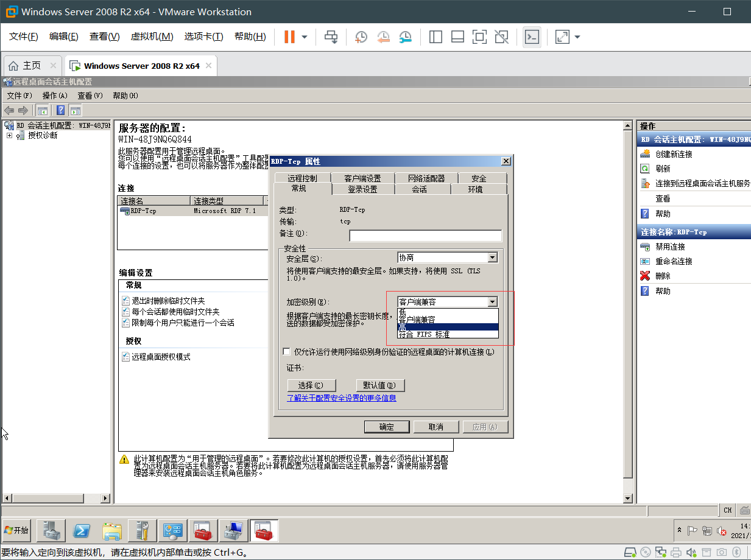Click the show/hide console tree toolbar icon
The height and width of the screenshot is (560, 751).
point(42,110)
